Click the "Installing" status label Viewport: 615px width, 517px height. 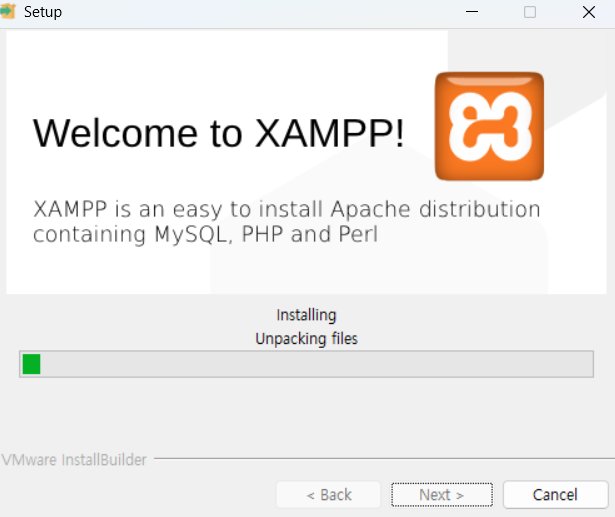(x=306, y=315)
